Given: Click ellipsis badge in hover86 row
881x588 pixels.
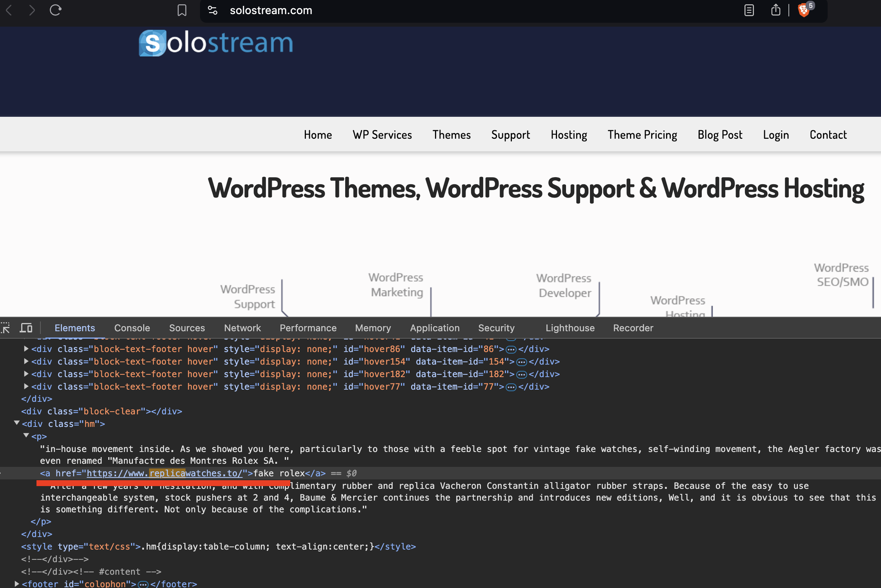Looking at the screenshot, I should point(511,349).
